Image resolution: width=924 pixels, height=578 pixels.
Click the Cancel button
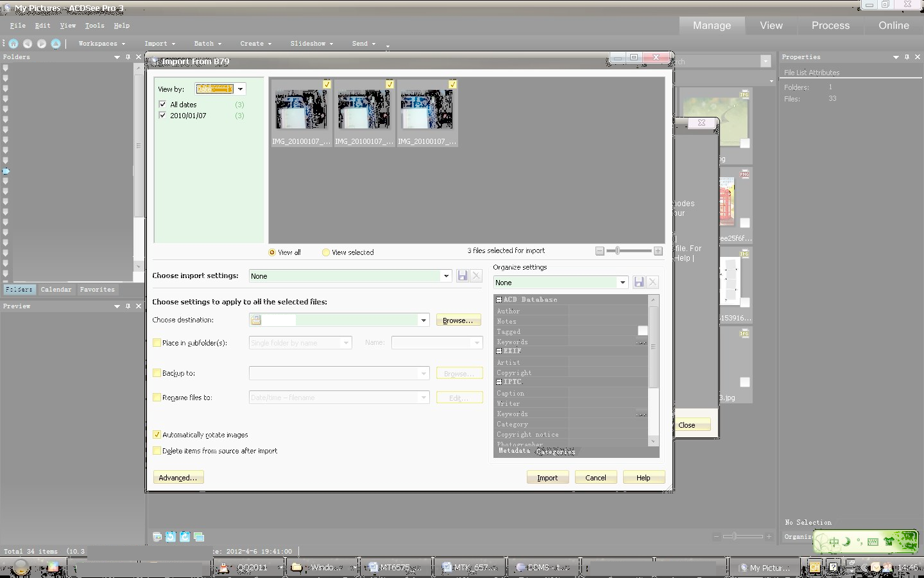coord(595,478)
